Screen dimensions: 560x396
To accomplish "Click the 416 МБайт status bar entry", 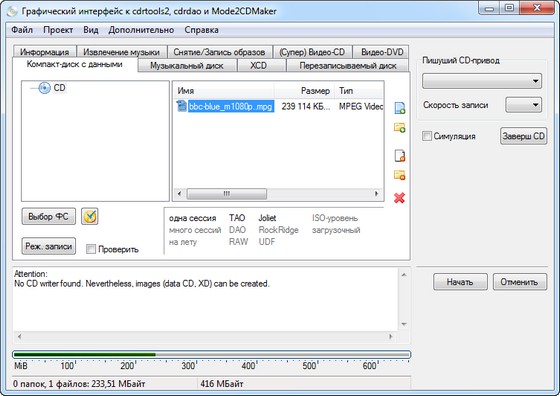I will 221,384.
